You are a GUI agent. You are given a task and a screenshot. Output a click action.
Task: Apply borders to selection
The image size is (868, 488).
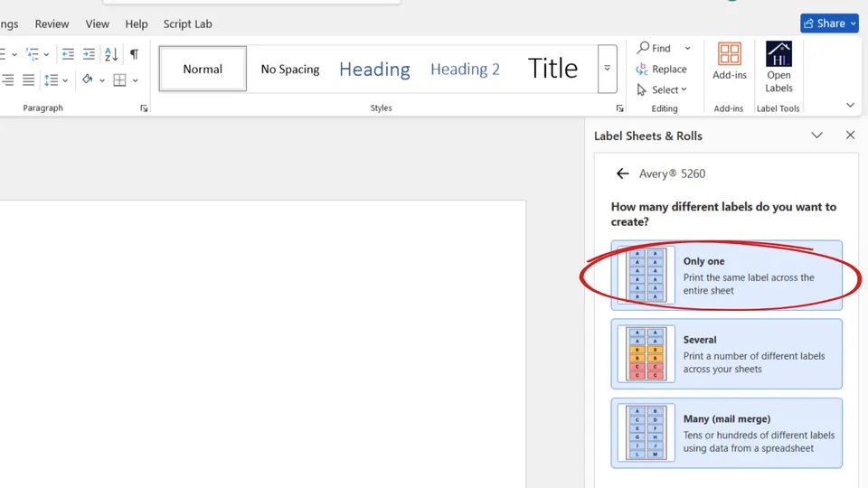pos(119,80)
